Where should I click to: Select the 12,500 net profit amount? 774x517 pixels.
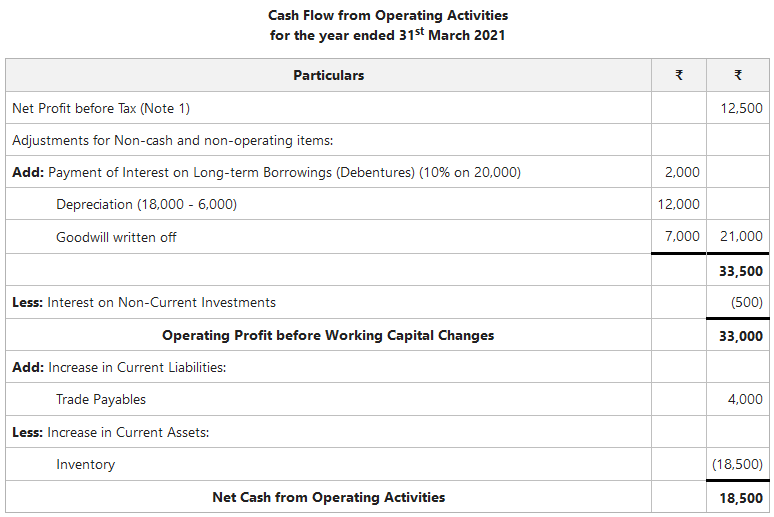tap(741, 108)
